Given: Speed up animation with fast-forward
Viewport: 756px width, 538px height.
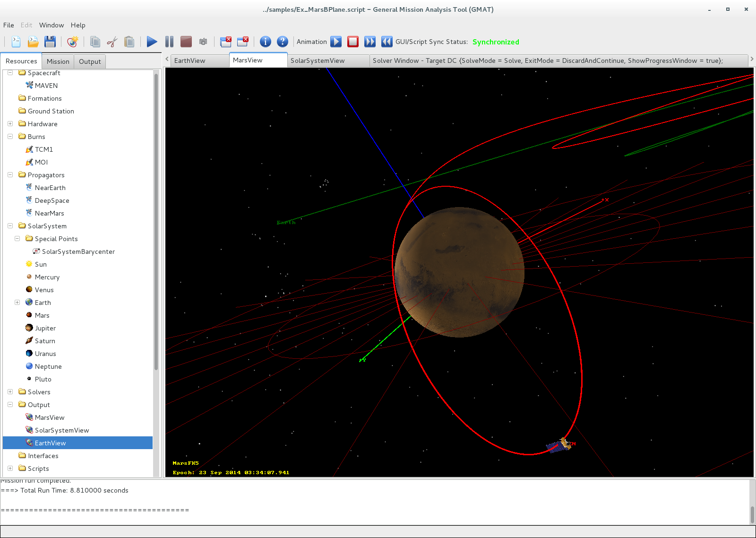Looking at the screenshot, I should pos(370,42).
